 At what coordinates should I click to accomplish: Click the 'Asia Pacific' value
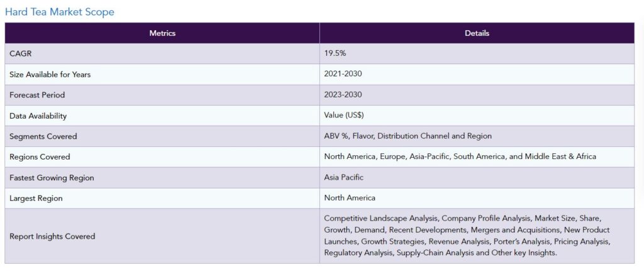click(x=344, y=178)
